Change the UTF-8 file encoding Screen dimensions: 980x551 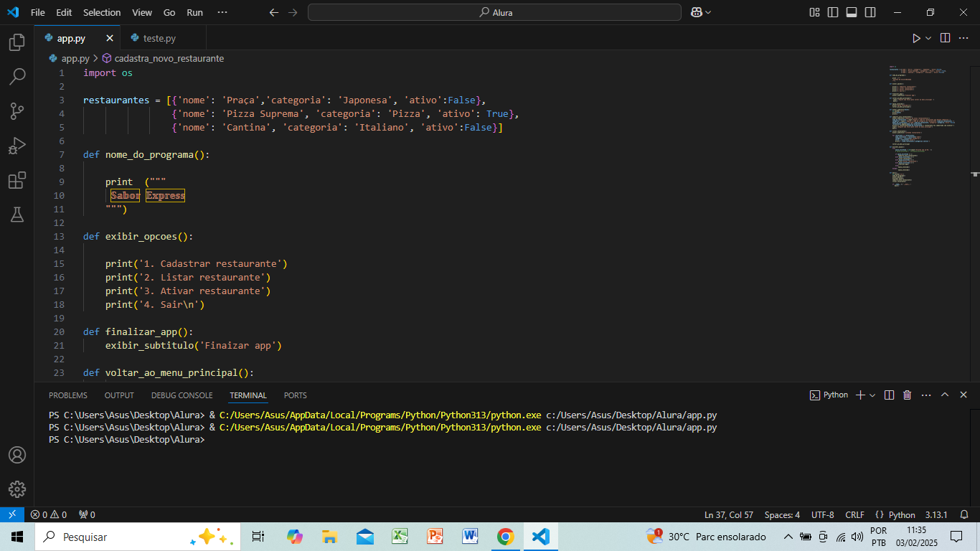point(823,514)
